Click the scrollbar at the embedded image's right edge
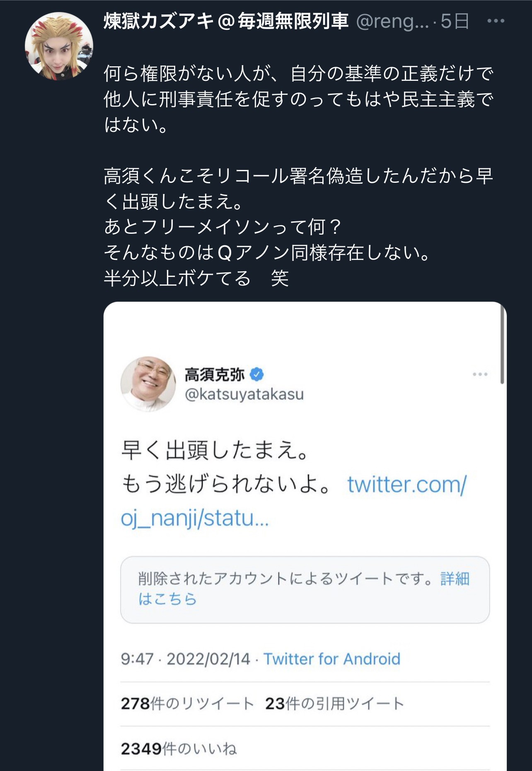Viewport: 532px width, 771px height. coord(502,344)
